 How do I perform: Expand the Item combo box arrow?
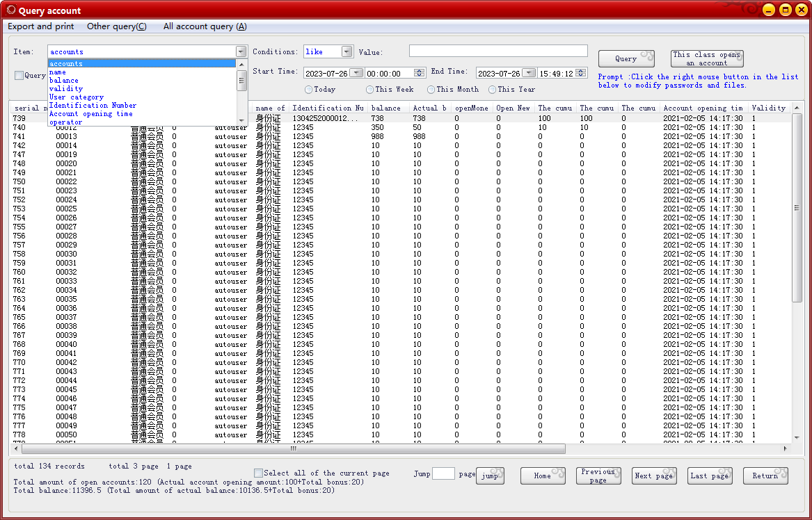point(241,51)
